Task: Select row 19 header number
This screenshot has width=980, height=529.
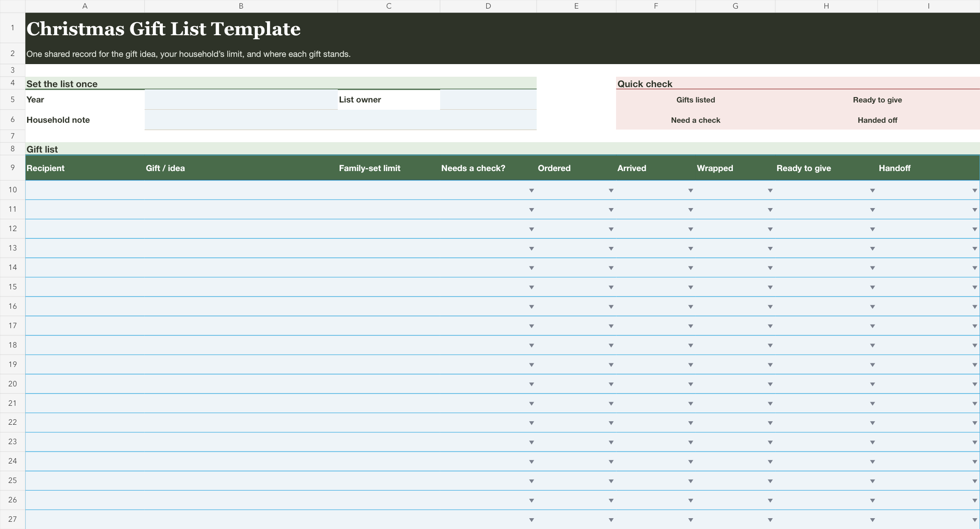Action: coord(13,364)
